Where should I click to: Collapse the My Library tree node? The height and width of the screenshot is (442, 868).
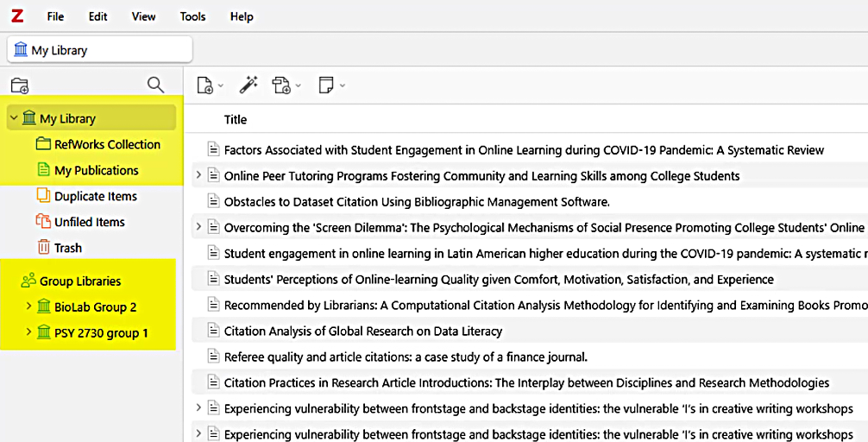14,118
